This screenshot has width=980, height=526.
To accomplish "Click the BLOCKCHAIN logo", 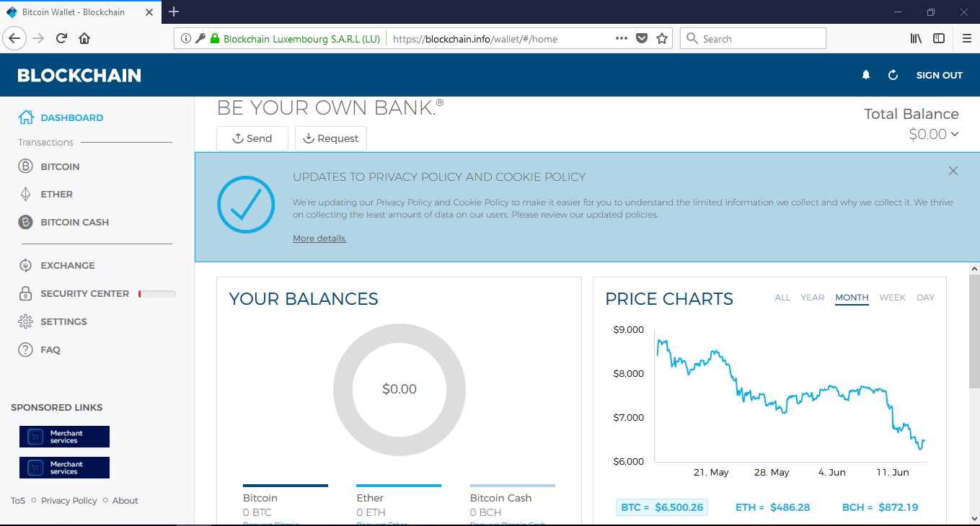I will [79, 76].
